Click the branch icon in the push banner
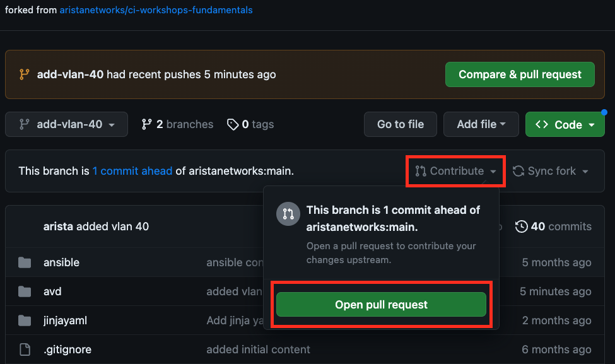Image resolution: width=615 pixels, height=364 pixels. [25, 74]
